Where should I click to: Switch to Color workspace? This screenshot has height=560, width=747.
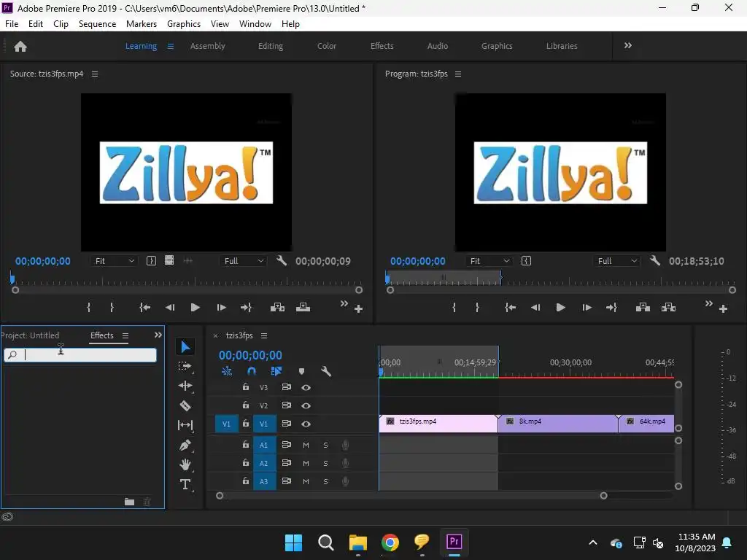[x=327, y=46]
